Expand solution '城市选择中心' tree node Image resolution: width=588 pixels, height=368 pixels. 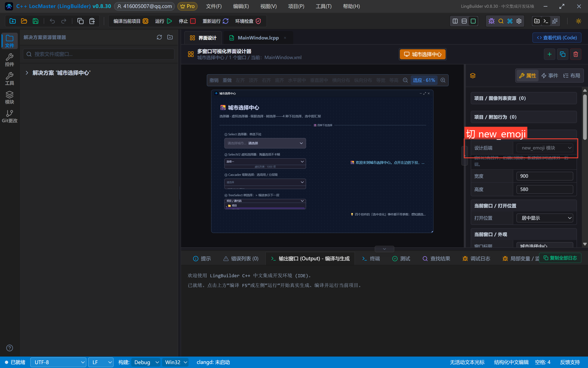[x=27, y=73]
